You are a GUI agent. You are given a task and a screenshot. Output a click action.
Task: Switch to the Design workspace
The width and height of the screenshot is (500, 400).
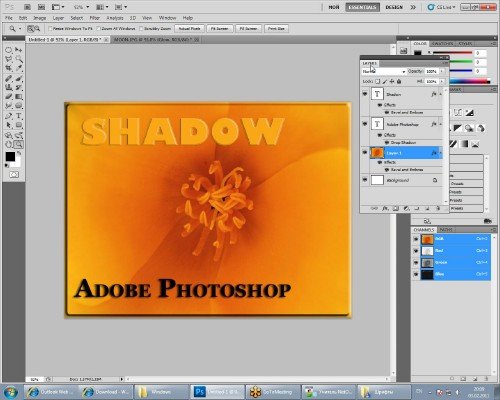click(394, 7)
